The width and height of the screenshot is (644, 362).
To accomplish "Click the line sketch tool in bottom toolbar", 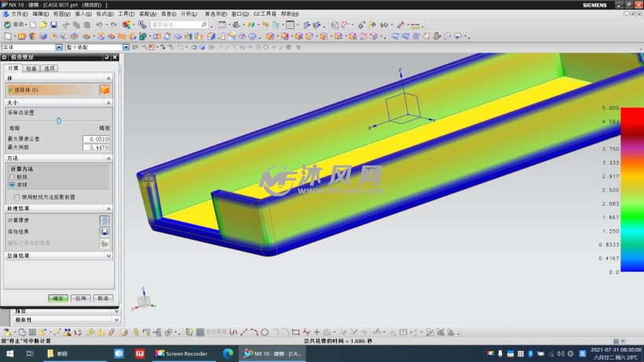I will 244,332.
